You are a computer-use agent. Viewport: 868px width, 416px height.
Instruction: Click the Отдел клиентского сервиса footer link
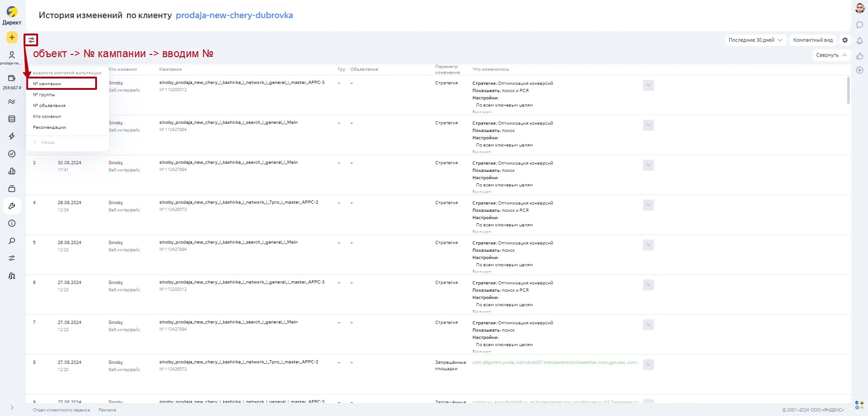click(x=61, y=410)
